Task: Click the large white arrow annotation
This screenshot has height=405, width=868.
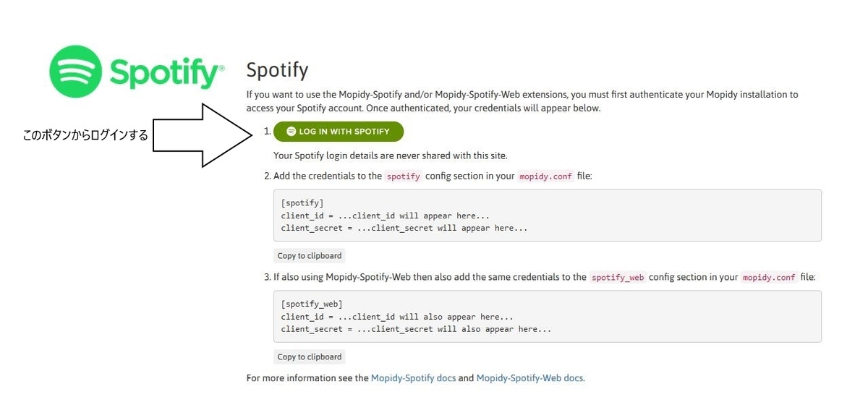Action: (203, 135)
